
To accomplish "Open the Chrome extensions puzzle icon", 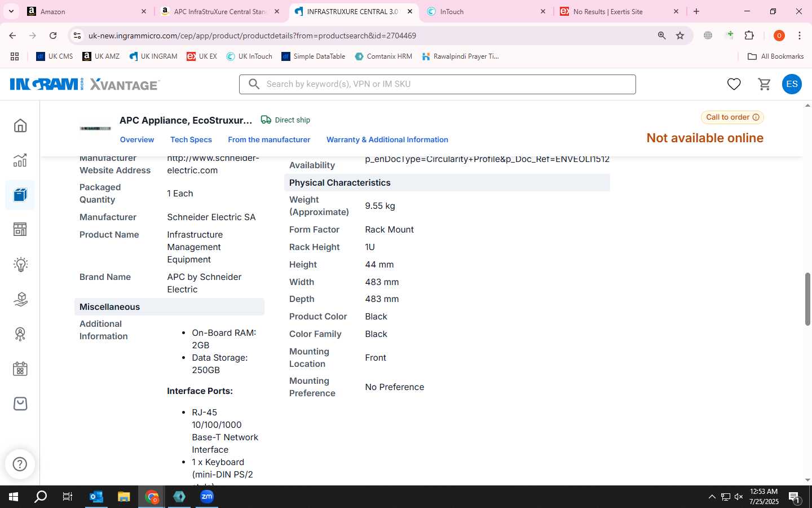I will [x=749, y=36].
